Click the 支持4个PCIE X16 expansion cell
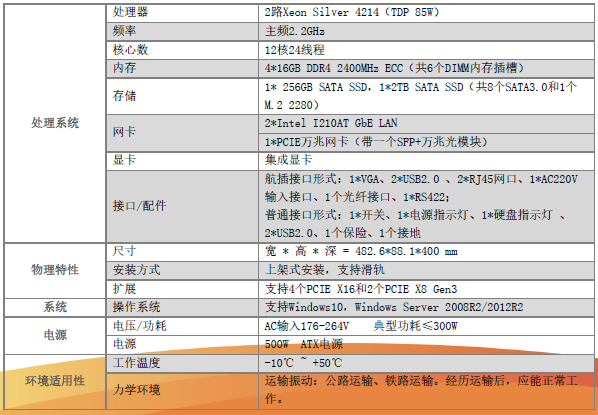 click(x=426, y=289)
